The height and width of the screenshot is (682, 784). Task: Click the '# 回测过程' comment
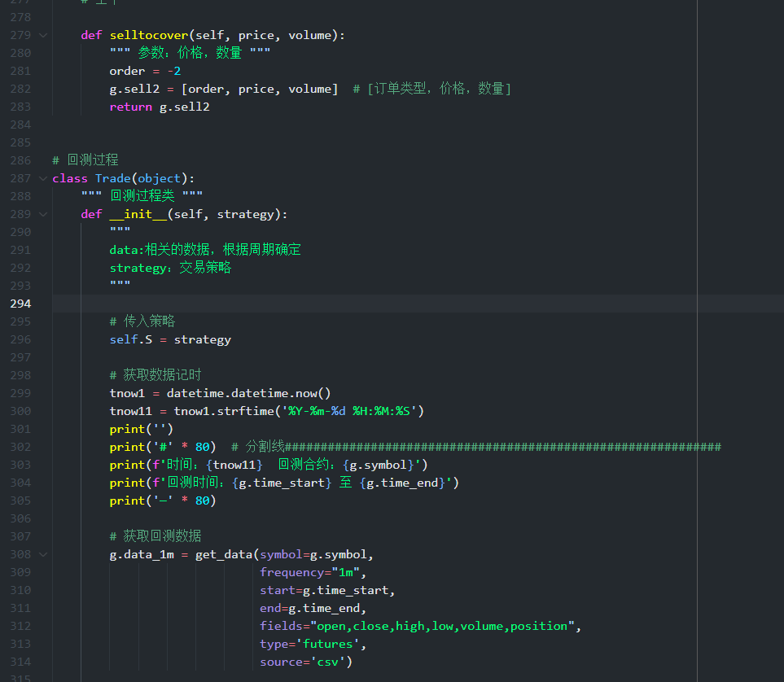tap(85, 160)
